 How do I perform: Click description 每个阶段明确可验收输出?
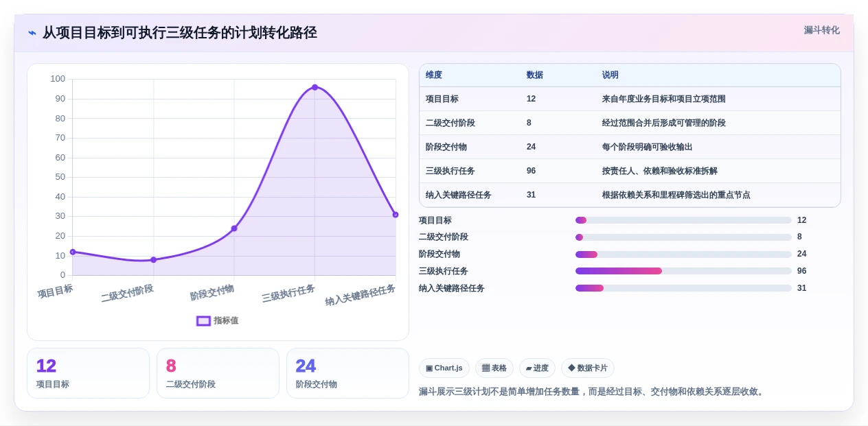pos(648,147)
